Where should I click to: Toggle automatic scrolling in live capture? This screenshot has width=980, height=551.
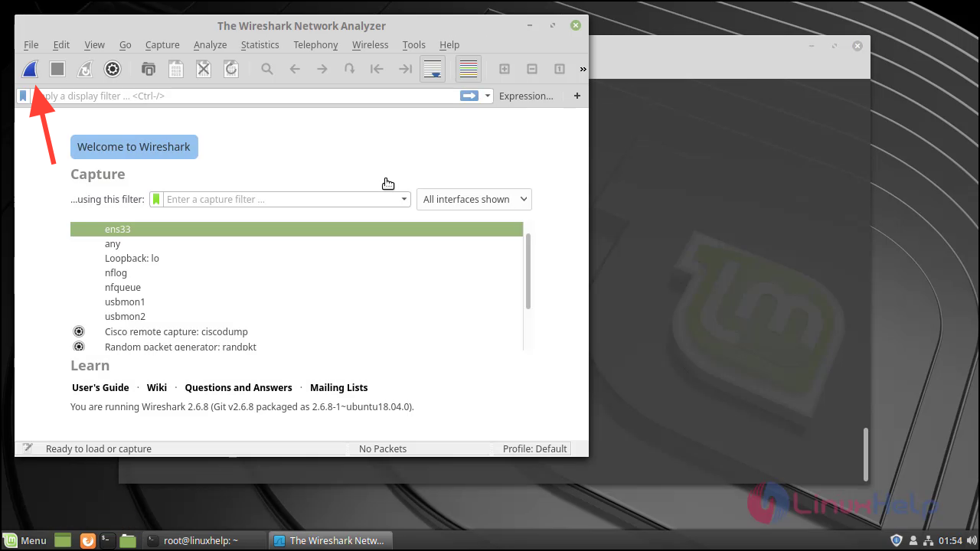coord(433,69)
